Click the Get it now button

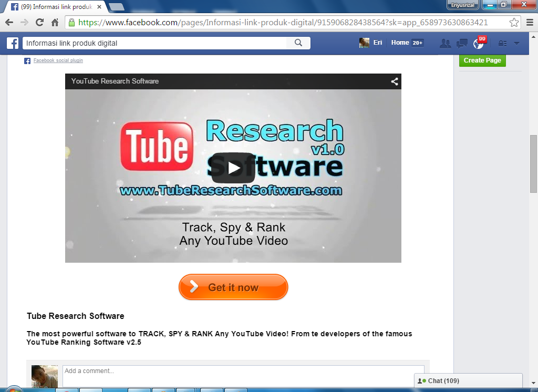coord(233,287)
